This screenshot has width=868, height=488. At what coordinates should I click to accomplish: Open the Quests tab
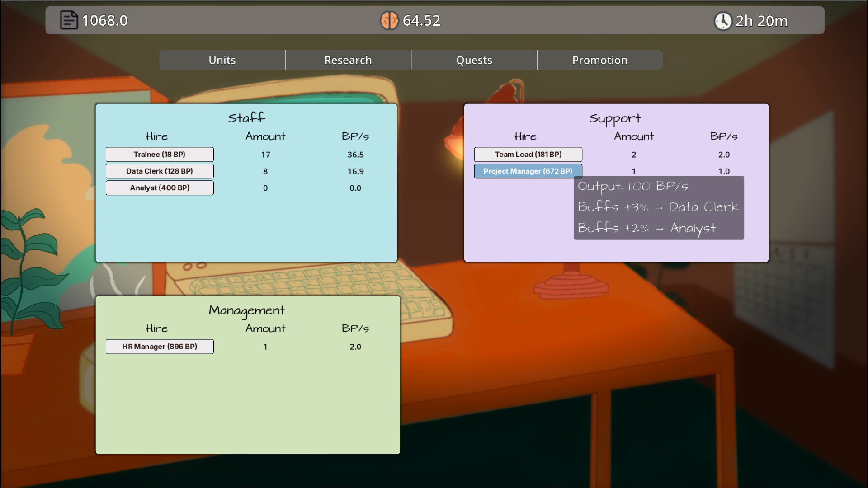coord(474,60)
